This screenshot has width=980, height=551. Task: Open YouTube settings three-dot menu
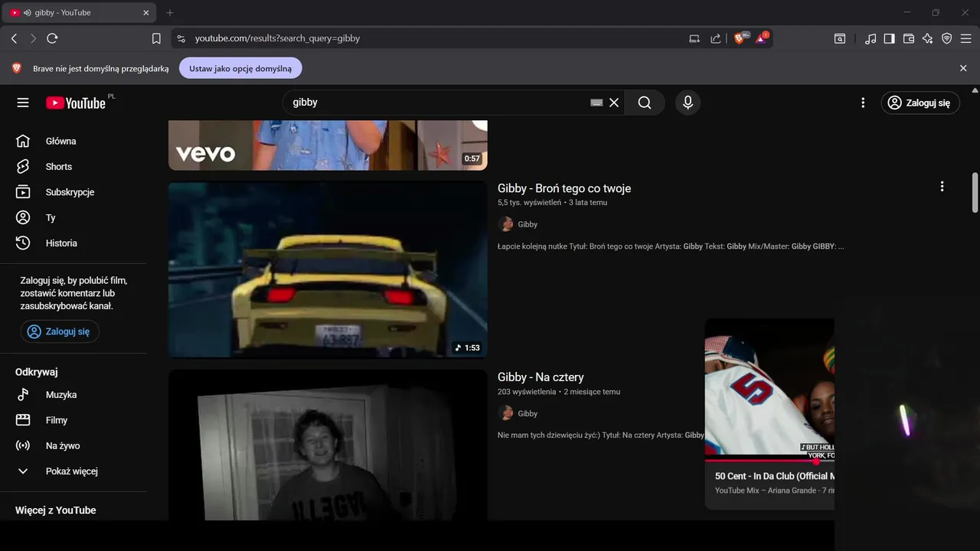point(863,103)
